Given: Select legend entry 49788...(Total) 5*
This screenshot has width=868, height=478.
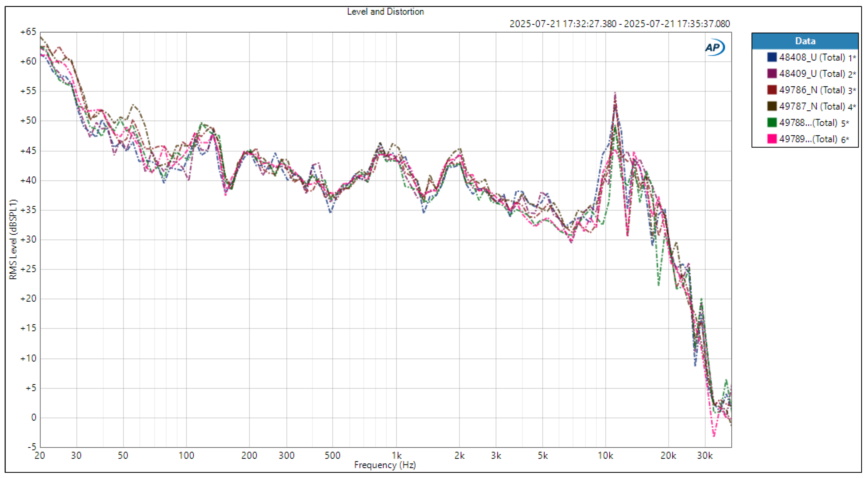Looking at the screenshot, I should [x=814, y=123].
